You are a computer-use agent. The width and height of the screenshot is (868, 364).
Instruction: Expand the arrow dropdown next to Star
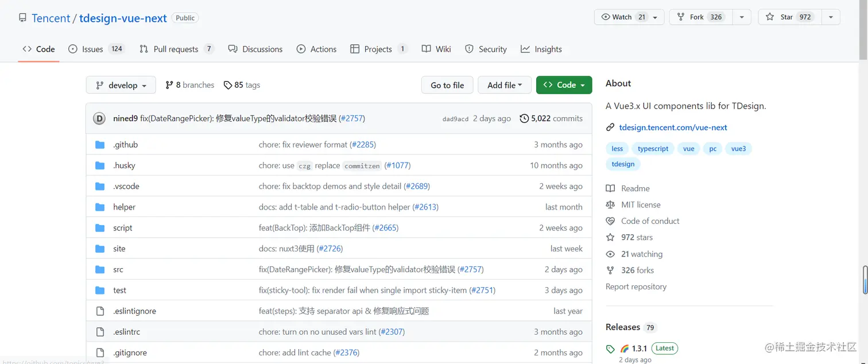click(831, 17)
